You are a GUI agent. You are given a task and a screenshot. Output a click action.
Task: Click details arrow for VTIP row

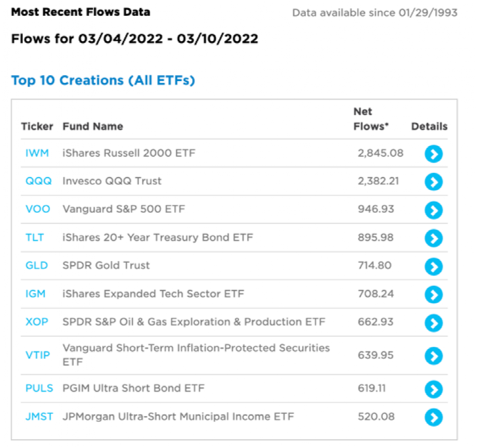[434, 356]
